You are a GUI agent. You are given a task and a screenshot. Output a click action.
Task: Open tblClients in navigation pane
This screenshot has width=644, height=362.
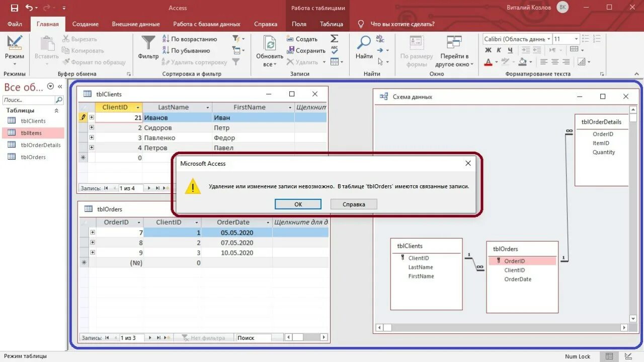pos(33,121)
